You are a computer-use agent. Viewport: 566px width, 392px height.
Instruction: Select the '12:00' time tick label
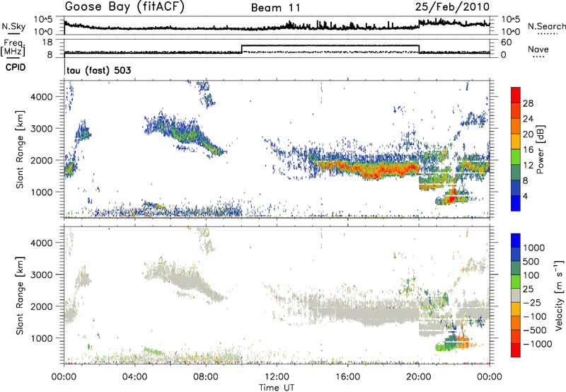[277, 377]
